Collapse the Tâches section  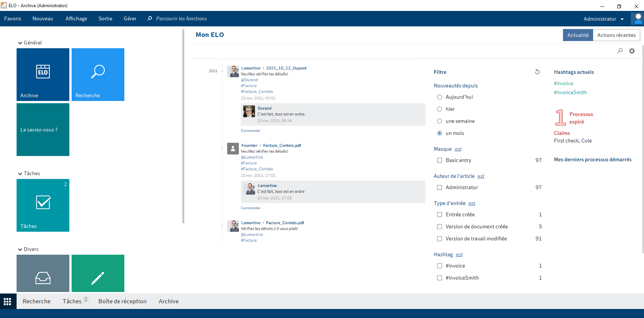pos(20,174)
